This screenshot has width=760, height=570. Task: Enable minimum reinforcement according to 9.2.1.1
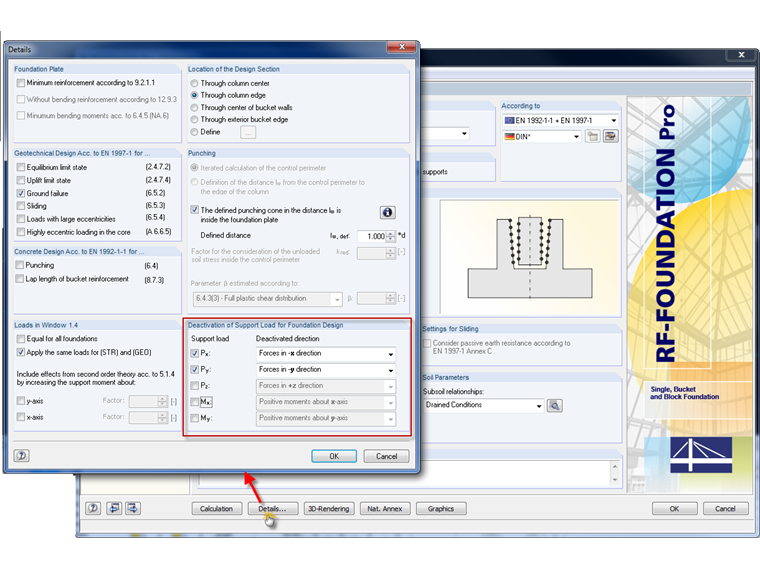click(20, 83)
